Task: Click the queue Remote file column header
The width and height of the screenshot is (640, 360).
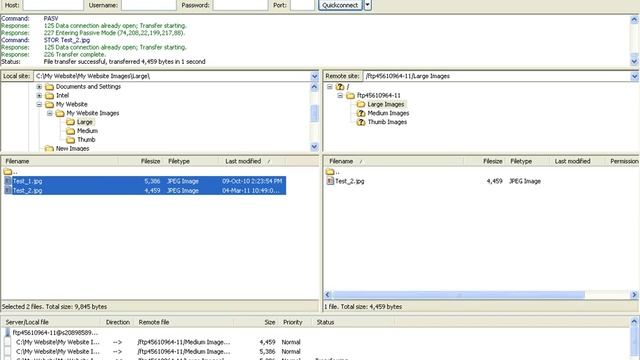Action: (184, 322)
